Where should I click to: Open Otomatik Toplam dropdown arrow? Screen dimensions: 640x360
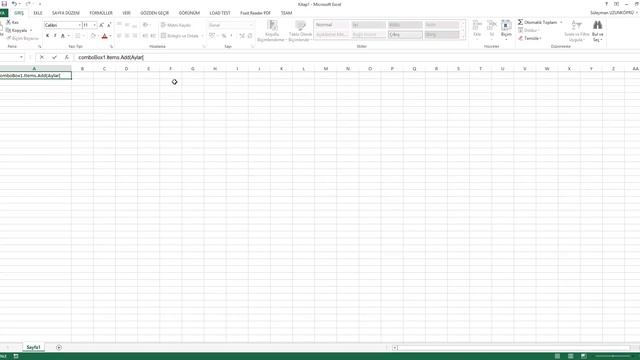click(561, 22)
